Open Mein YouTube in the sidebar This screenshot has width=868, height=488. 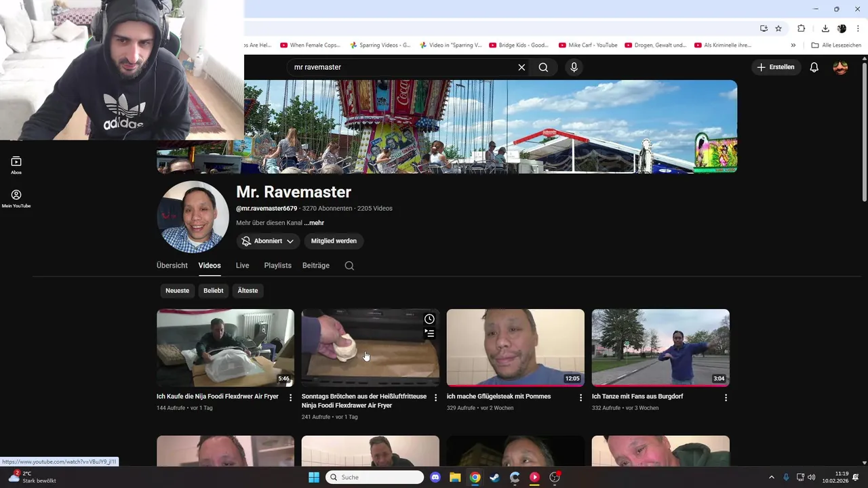16,199
